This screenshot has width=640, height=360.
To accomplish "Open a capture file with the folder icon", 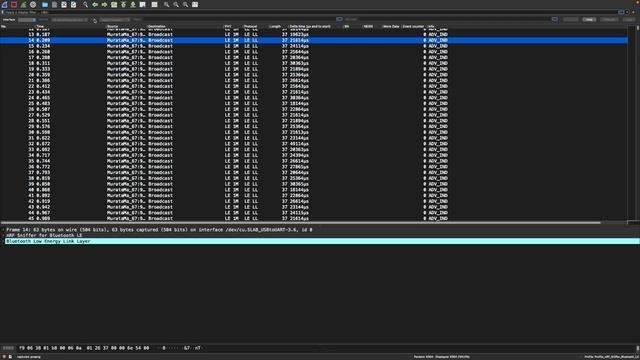I will [45, 4].
